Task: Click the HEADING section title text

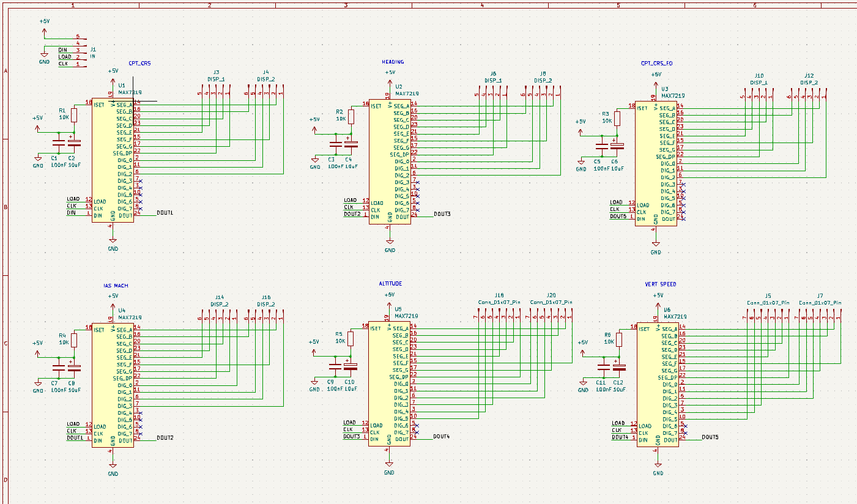Action: pyautogui.click(x=393, y=62)
